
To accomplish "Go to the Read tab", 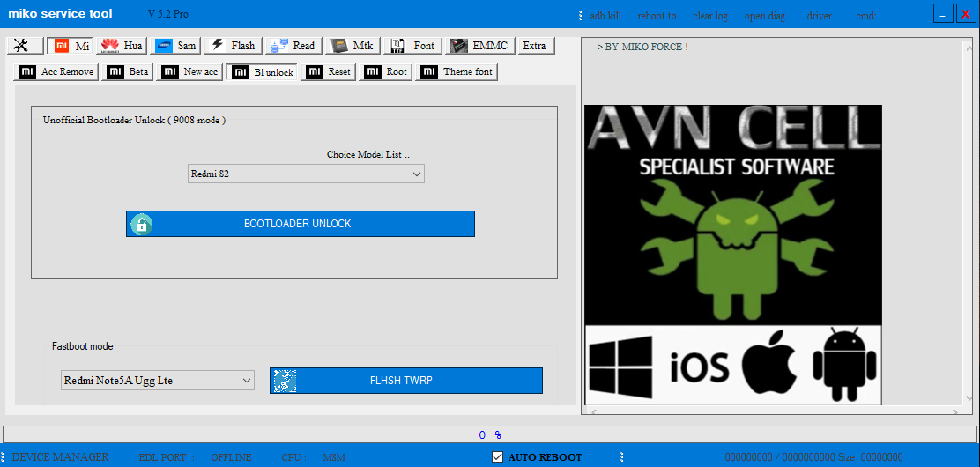I will click(x=293, y=46).
